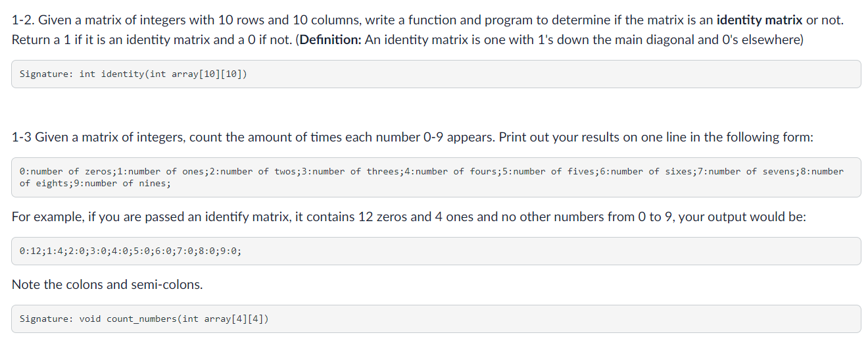The height and width of the screenshot is (362, 868).
Task: Click the '1-2.' problem number
Action: click(24, 20)
